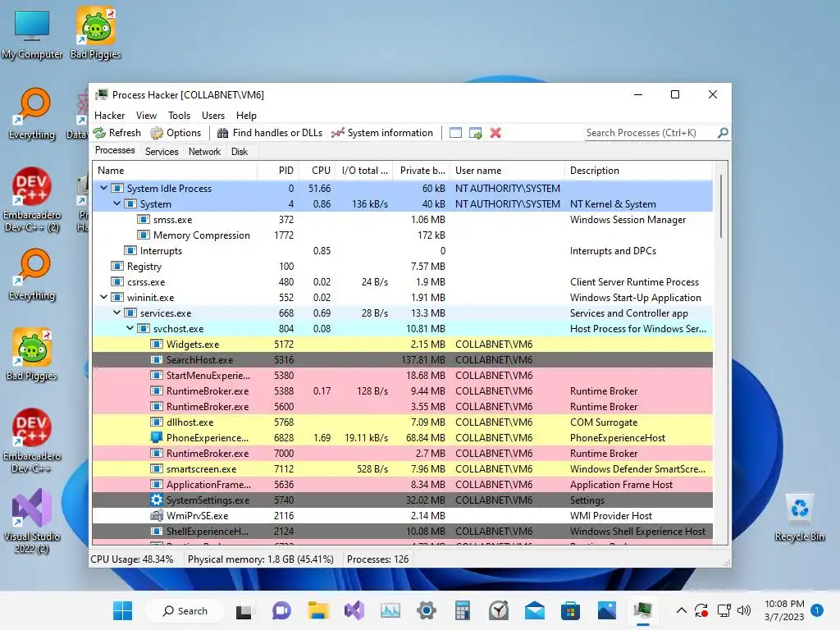Open the Windows Start button
The height and width of the screenshot is (630, 840).
[123, 610]
